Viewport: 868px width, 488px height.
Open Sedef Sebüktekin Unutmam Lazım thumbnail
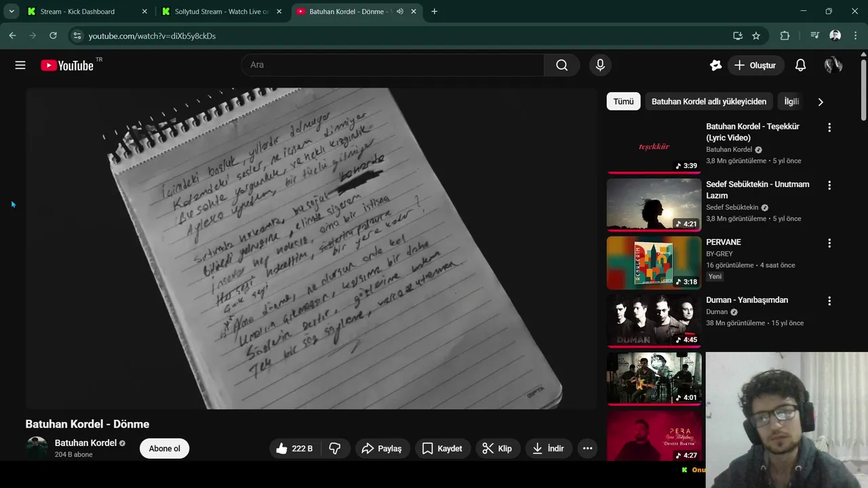[654, 205]
